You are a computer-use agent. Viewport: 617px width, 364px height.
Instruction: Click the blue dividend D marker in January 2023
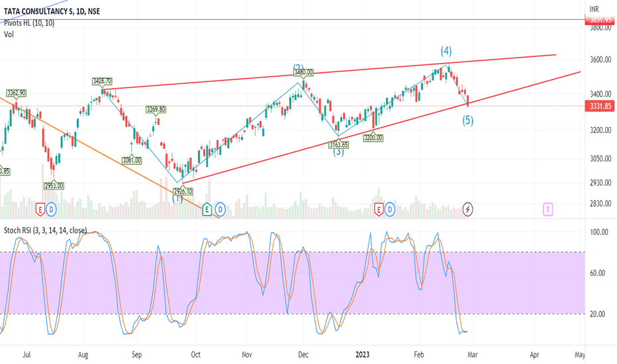(390, 209)
